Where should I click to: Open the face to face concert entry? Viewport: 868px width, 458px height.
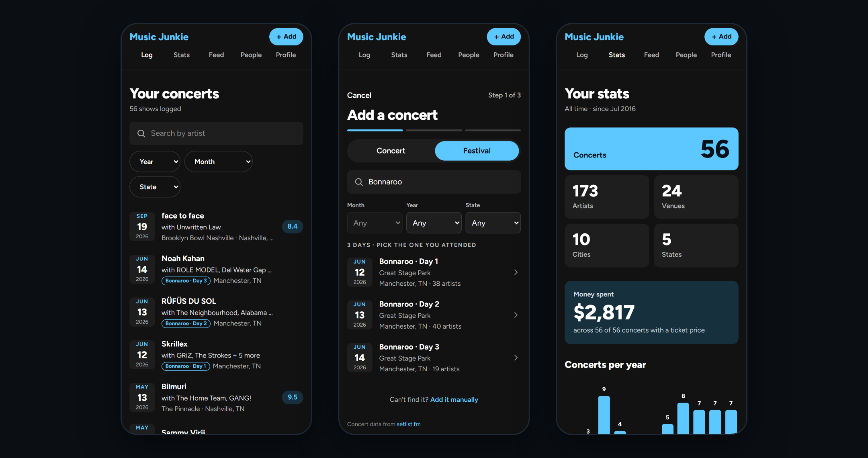[216, 227]
